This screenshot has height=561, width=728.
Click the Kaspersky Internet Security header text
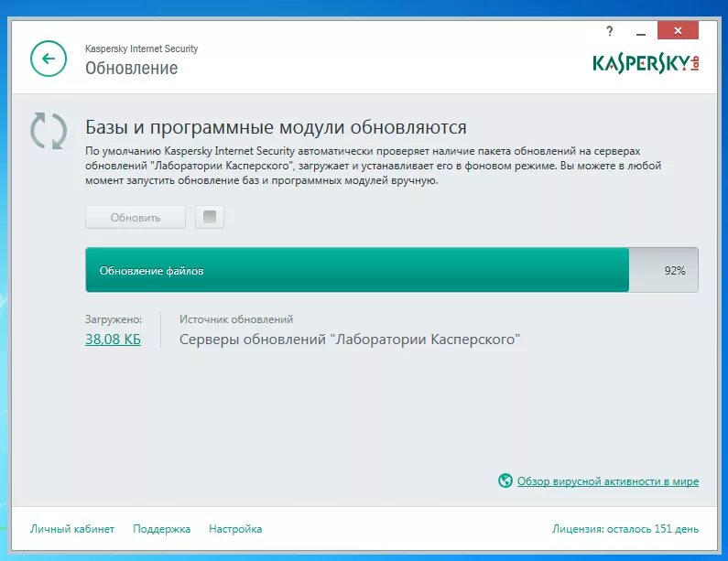pos(141,49)
